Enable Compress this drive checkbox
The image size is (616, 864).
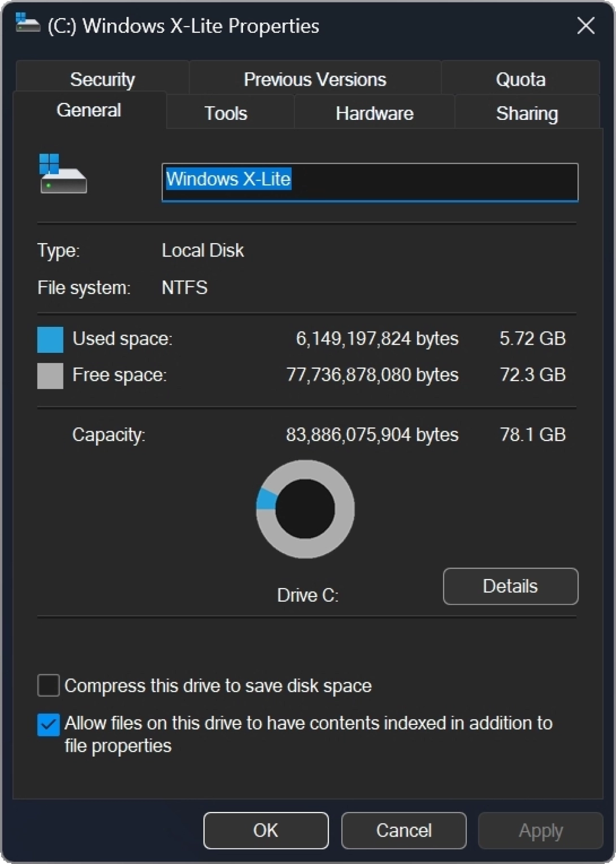(49, 685)
